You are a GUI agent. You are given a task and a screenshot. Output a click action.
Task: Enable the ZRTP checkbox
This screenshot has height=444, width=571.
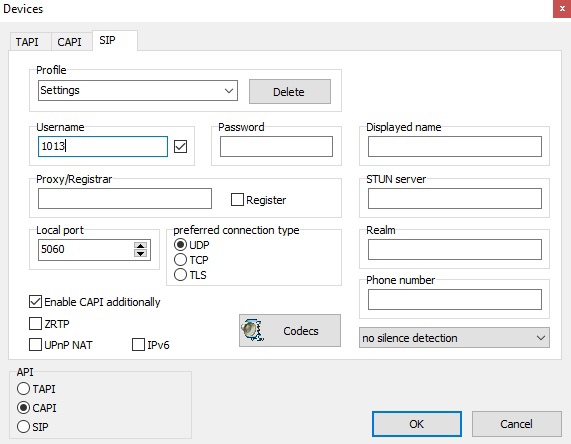coord(35,323)
